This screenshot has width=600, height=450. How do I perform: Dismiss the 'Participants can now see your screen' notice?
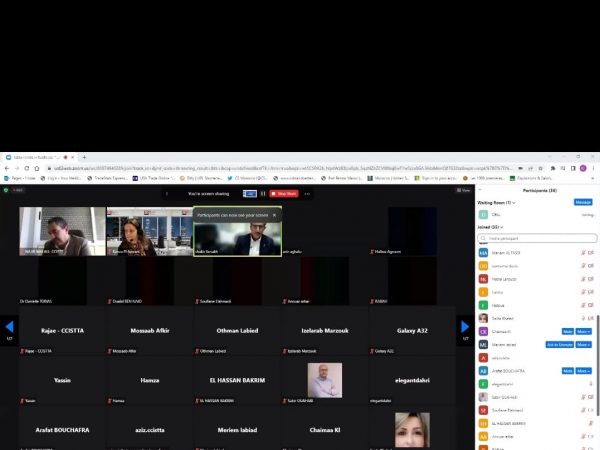tap(274, 215)
